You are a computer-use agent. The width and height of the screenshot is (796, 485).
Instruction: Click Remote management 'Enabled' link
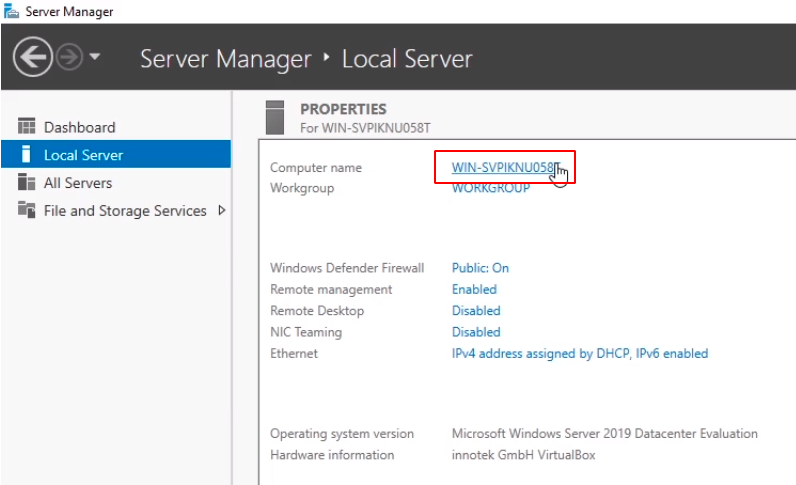pos(474,289)
